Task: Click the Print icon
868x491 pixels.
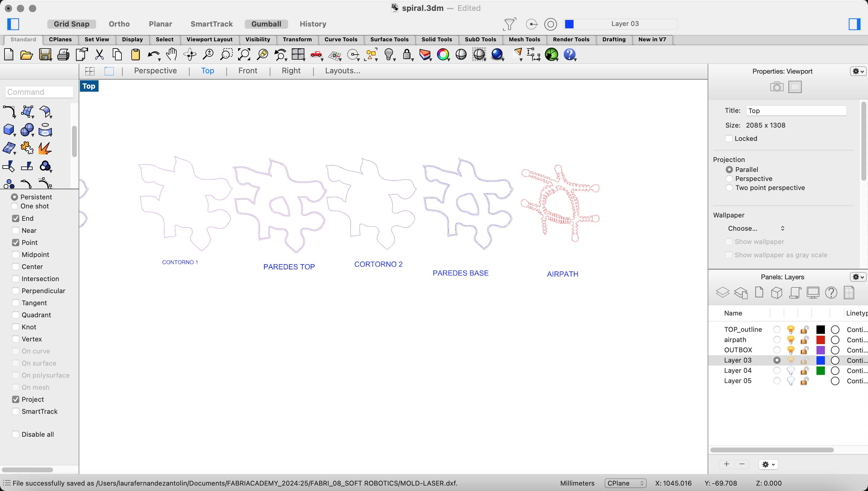Action: pyautogui.click(x=63, y=55)
